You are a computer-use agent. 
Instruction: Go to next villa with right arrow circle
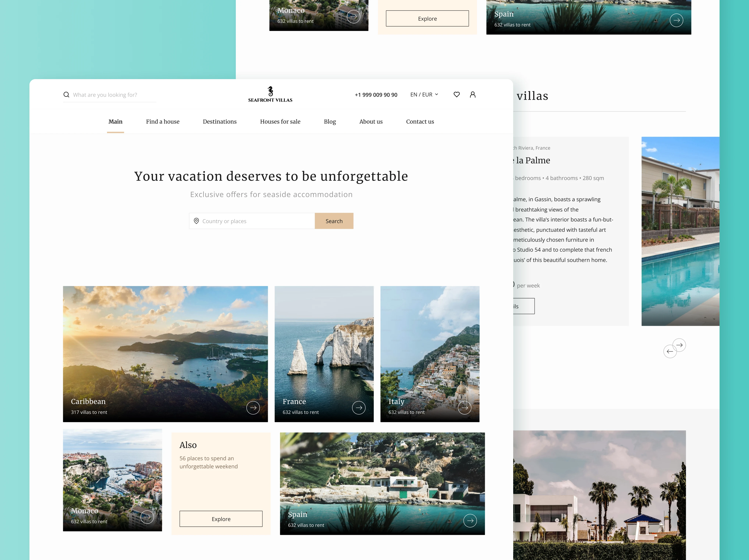click(x=679, y=345)
